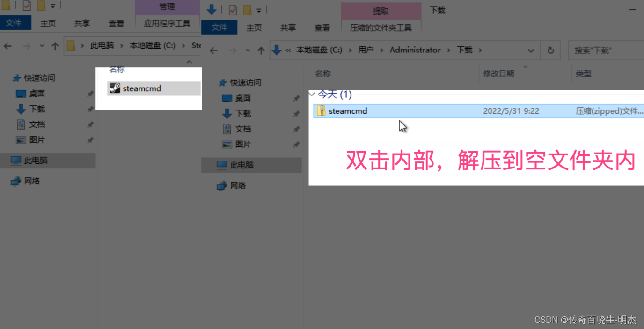Click the 搜索"下载" search box
Viewport: 644px width, 329px height.
click(606, 50)
